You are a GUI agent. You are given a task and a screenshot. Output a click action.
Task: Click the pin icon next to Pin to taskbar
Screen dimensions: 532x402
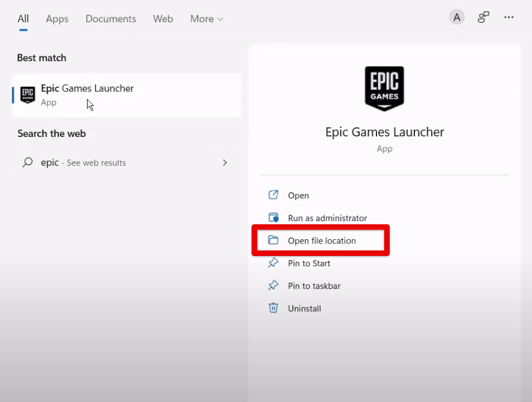click(273, 285)
